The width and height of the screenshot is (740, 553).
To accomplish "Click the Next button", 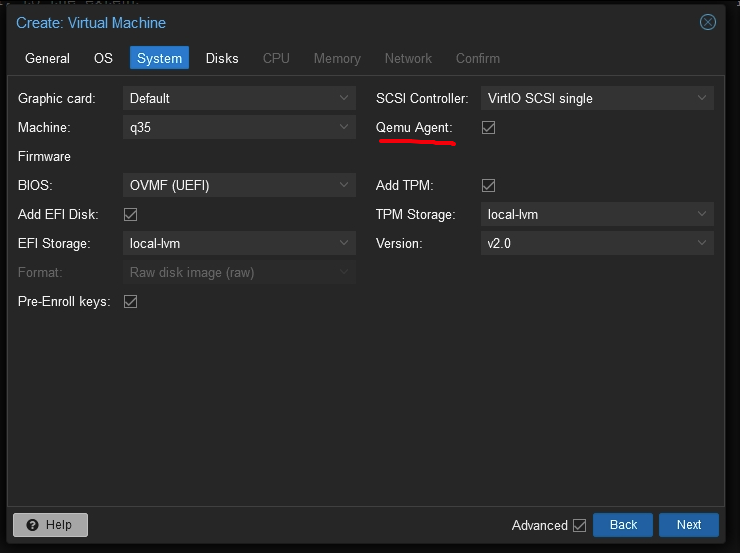I will [x=688, y=525].
